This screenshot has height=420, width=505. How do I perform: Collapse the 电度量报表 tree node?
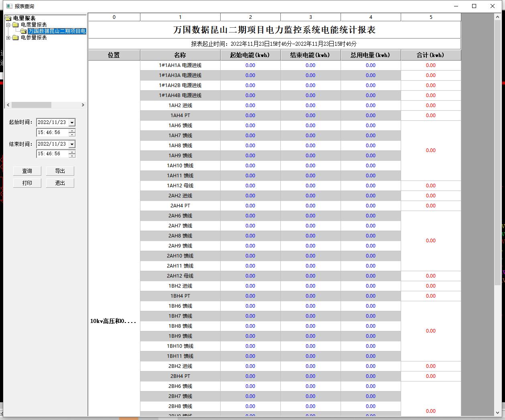(8, 24)
